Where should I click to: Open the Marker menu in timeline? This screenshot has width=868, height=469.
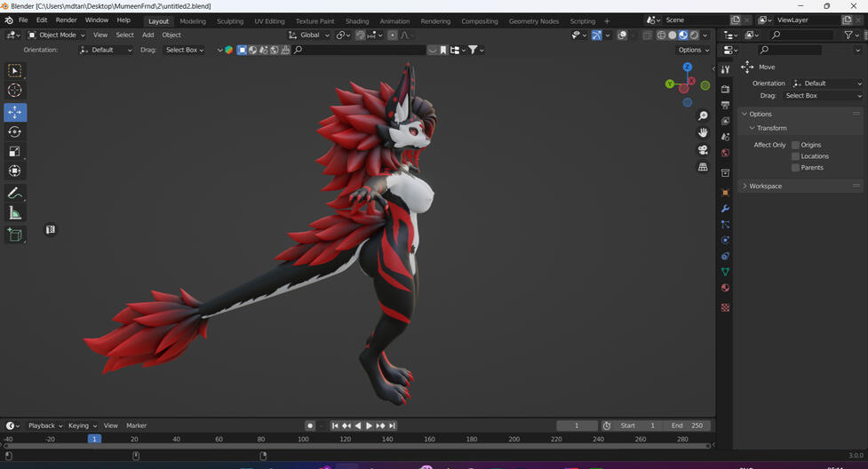click(136, 425)
